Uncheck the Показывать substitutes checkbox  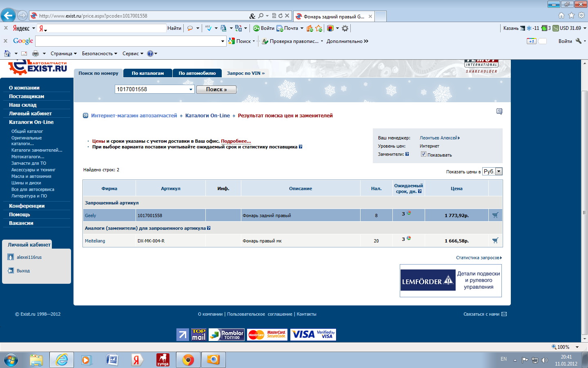coord(423,154)
